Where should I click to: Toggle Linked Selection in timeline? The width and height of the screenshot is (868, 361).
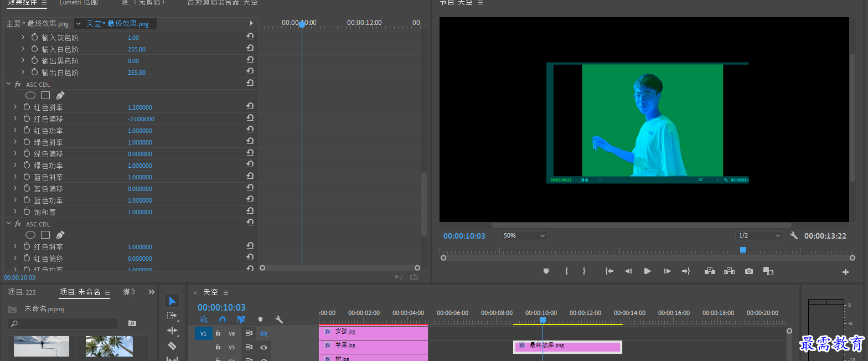(x=241, y=319)
